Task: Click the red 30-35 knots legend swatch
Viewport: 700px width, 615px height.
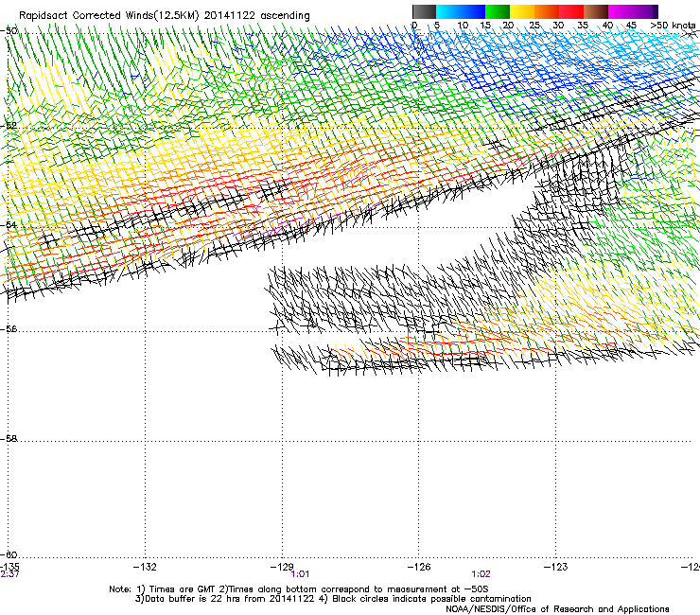Action: coord(571,11)
